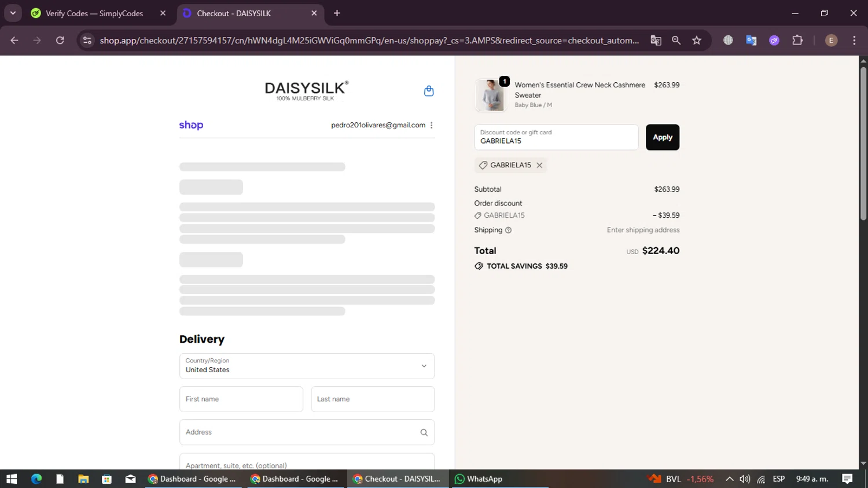Click the DAISYSILK store logo
The width and height of the screenshot is (868, 488).
pyautogui.click(x=307, y=90)
